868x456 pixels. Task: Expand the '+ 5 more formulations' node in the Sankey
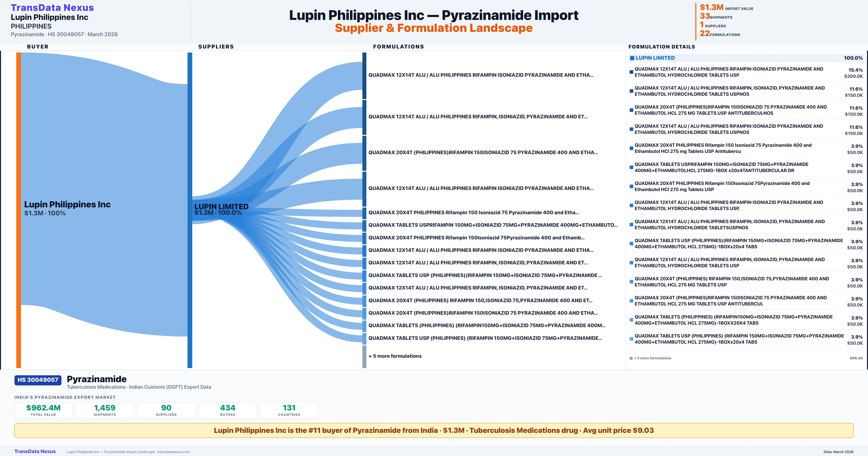tap(396, 356)
